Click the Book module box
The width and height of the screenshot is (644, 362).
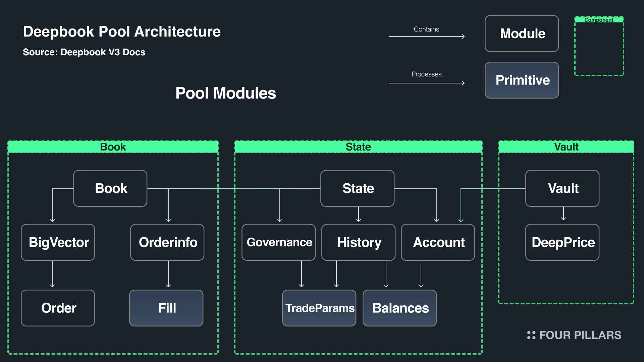(110, 188)
